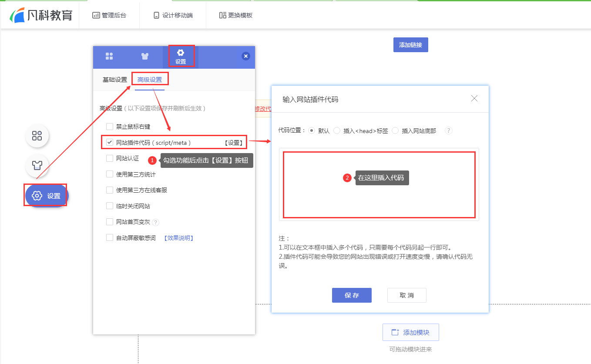Click the modules grid icon in panel header
591x364 pixels.
[x=109, y=56]
